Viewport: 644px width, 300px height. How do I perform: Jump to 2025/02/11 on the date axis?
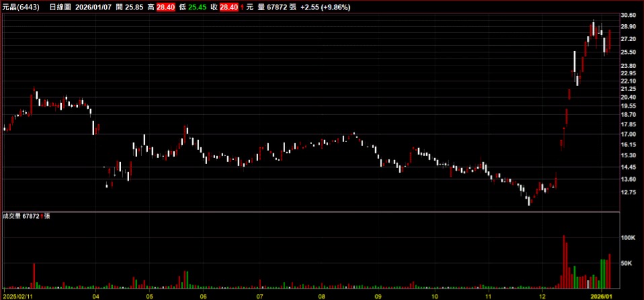click(x=17, y=295)
